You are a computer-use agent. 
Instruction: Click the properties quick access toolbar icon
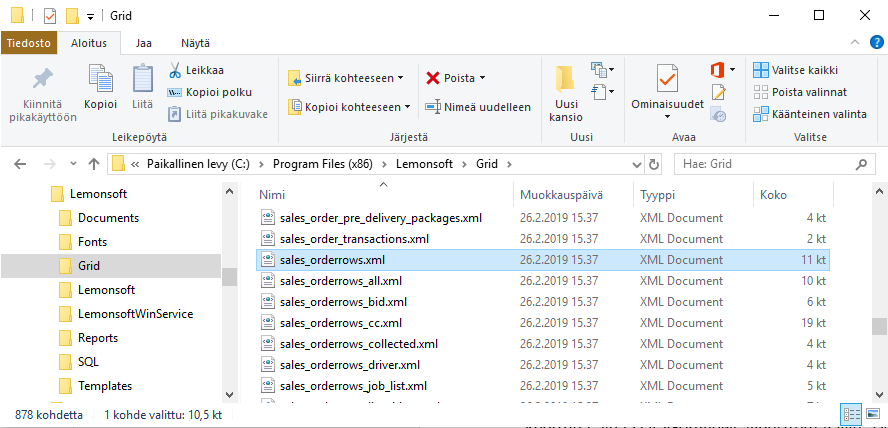click(50, 16)
